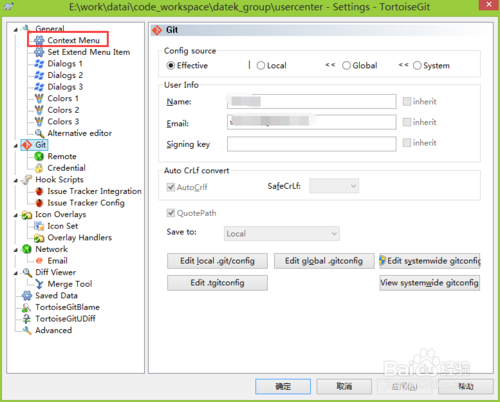Click the Alternative editor magnifier icon
The image size is (500, 402).
click(x=39, y=133)
